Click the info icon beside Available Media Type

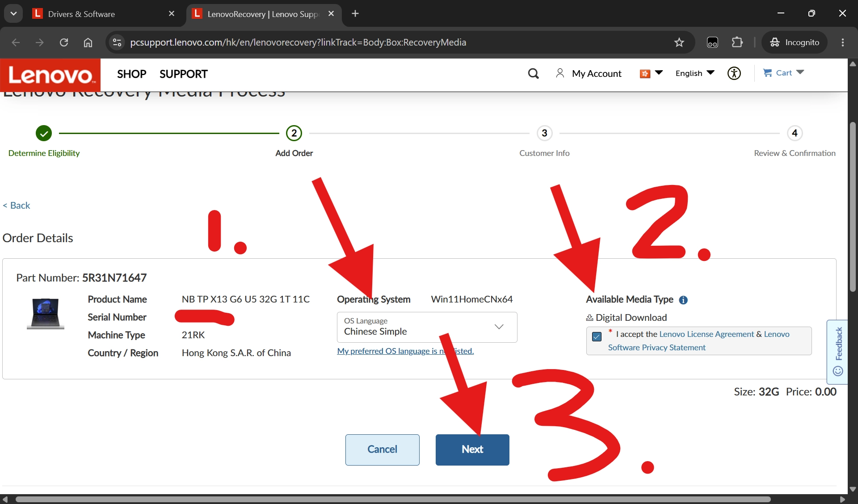click(x=683, y=300)
